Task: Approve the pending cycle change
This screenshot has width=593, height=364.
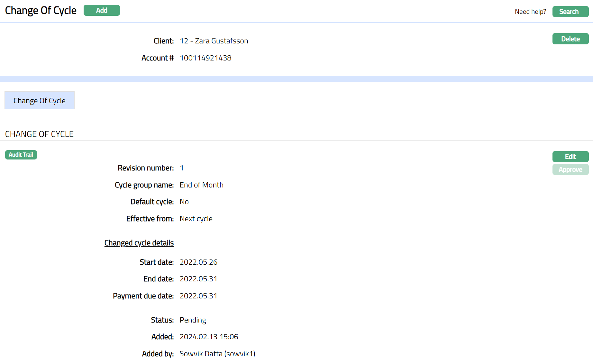Action: (570, 169)
